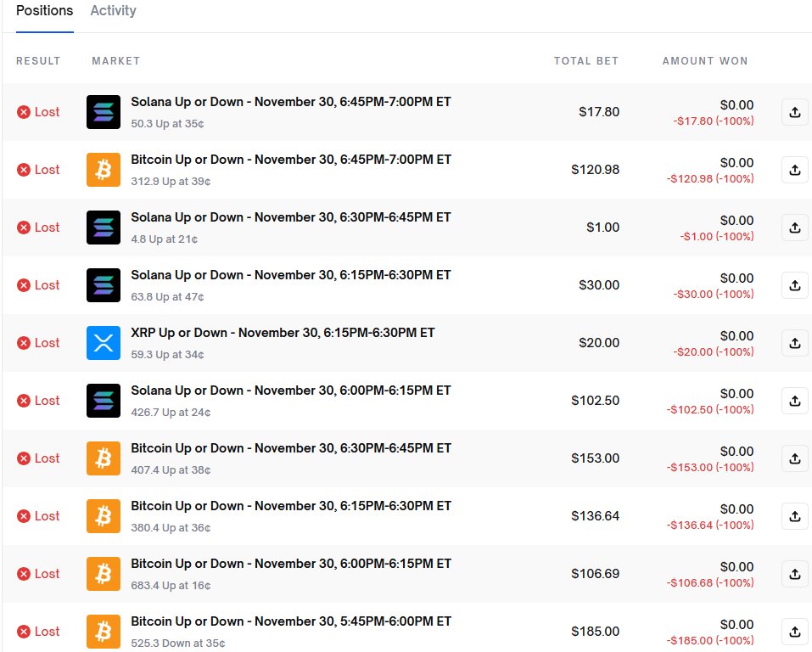Viewport: 812px width, 652px height.
Task: Click Solana logo of 6:15PM-6:30PM market
Action: point(104,285)
